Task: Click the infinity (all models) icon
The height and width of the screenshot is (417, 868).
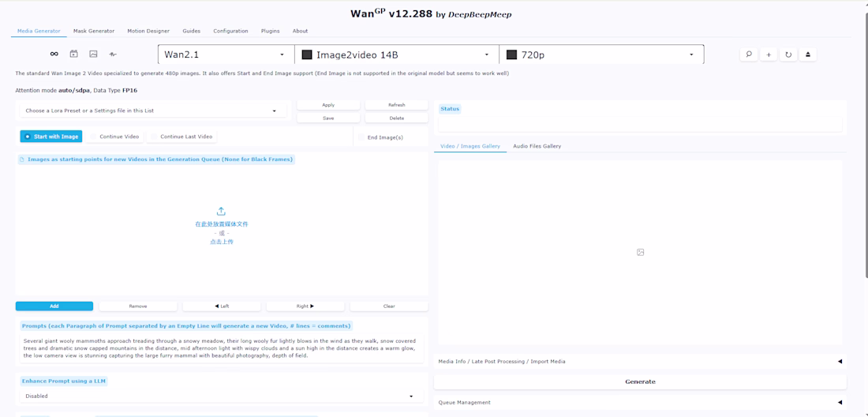Action: 54,54
